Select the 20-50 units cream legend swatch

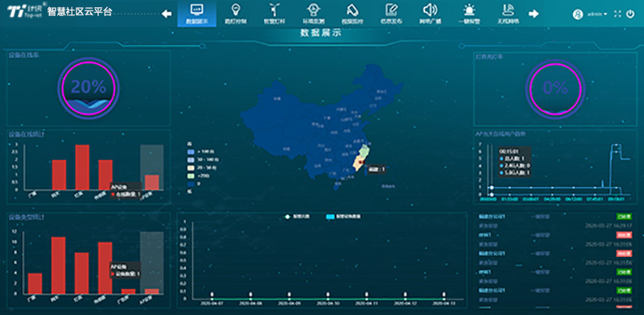190,168
